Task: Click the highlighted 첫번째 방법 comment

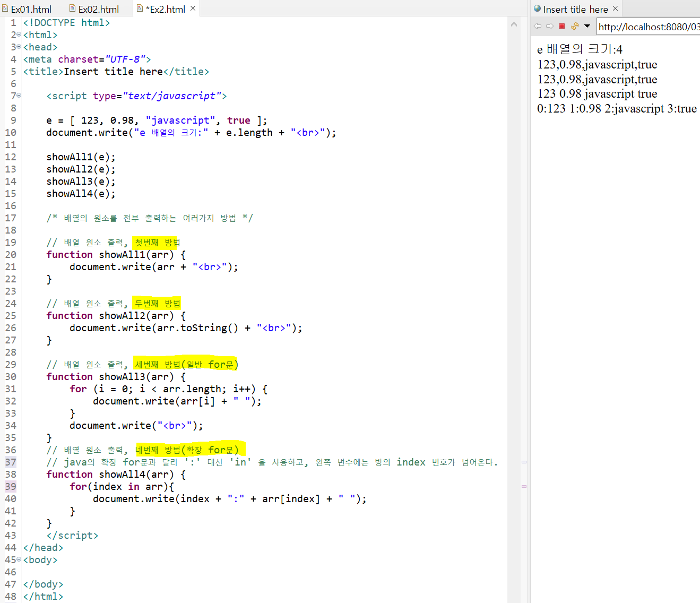Action: 157,243
